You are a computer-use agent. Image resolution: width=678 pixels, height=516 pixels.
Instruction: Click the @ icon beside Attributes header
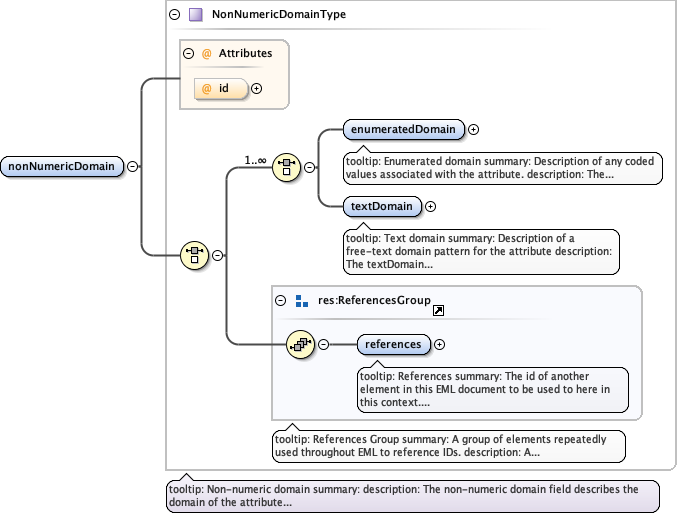click(206, 53)
